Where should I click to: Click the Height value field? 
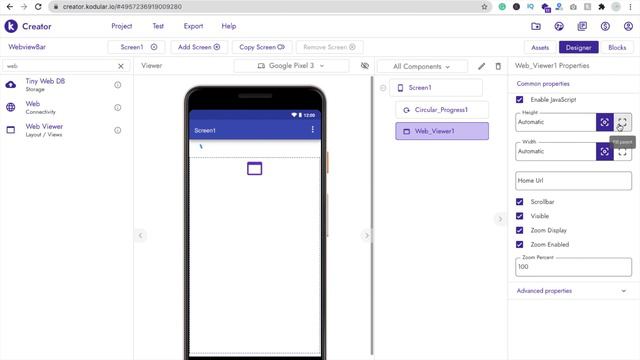tap(556, 122)
